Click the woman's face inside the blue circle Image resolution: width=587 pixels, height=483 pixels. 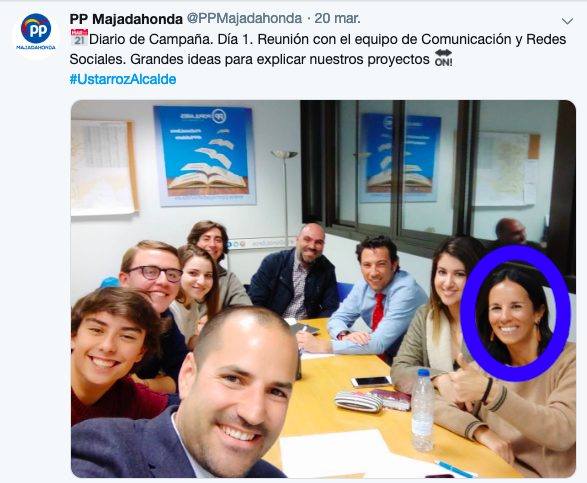515,314
